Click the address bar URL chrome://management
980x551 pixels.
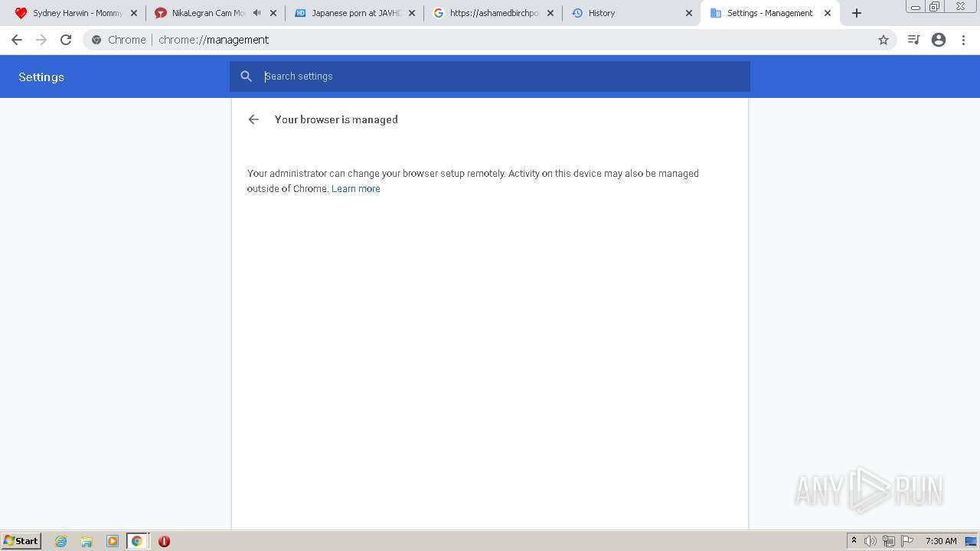214,40
